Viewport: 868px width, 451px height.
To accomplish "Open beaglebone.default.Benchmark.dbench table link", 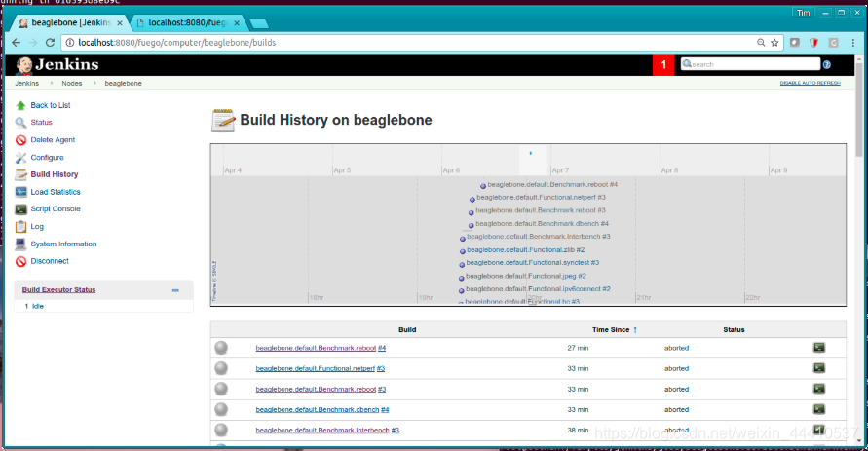I will [x=318, y=409].
